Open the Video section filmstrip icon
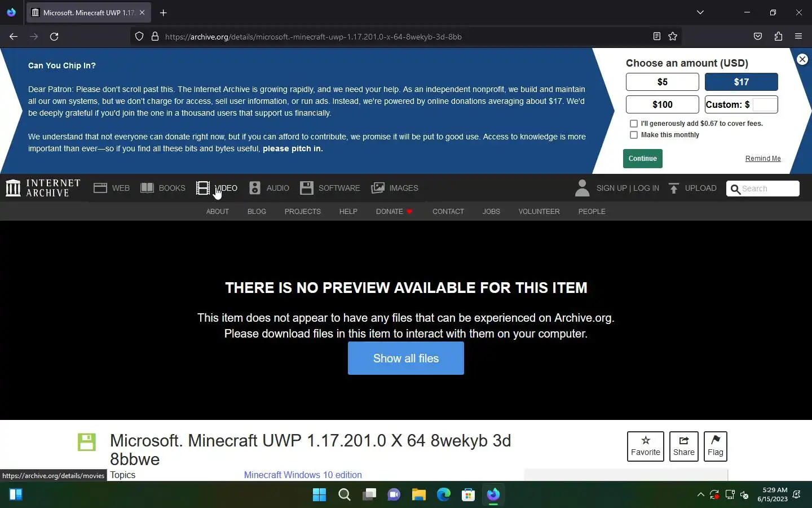The width and height of the screenshot is (812, 508). tap(202, 188)
